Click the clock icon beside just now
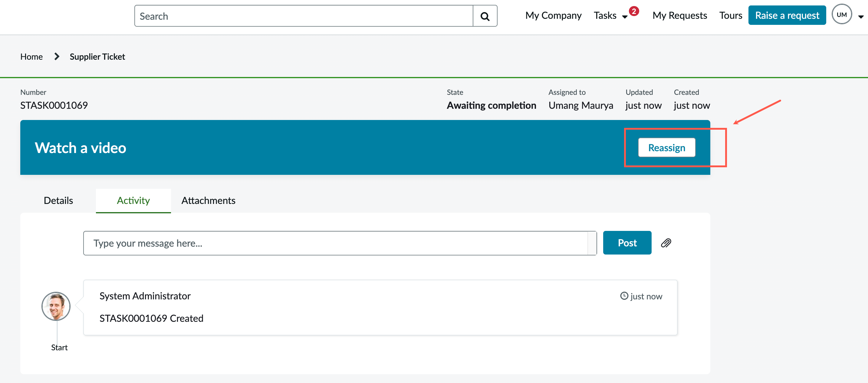868x383 pixels. click(x=624, y=296)
